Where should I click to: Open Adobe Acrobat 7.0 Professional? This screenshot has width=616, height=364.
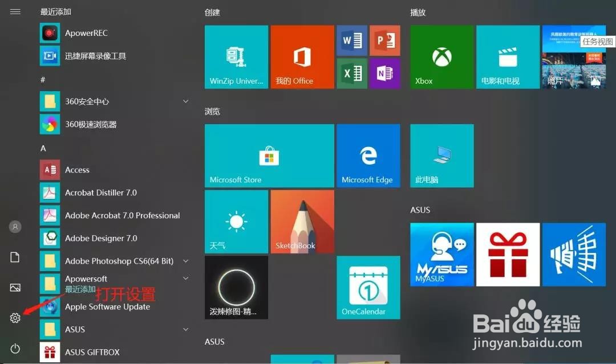[x=123, y=215]
